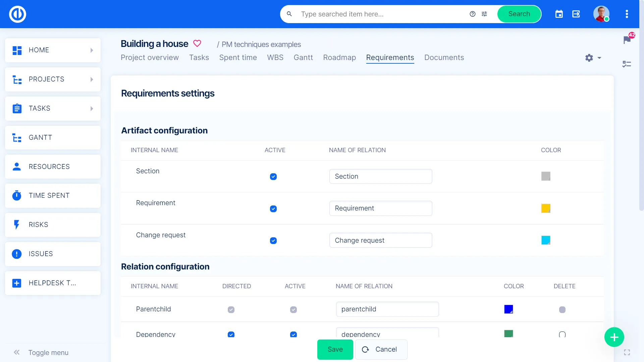Open the yellow Requirement color swatch
Screen dimensions: 644x362
(x=546, y=208)
